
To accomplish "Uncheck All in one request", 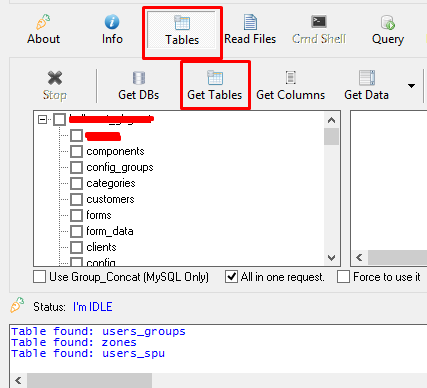I will tap(275, 277).
